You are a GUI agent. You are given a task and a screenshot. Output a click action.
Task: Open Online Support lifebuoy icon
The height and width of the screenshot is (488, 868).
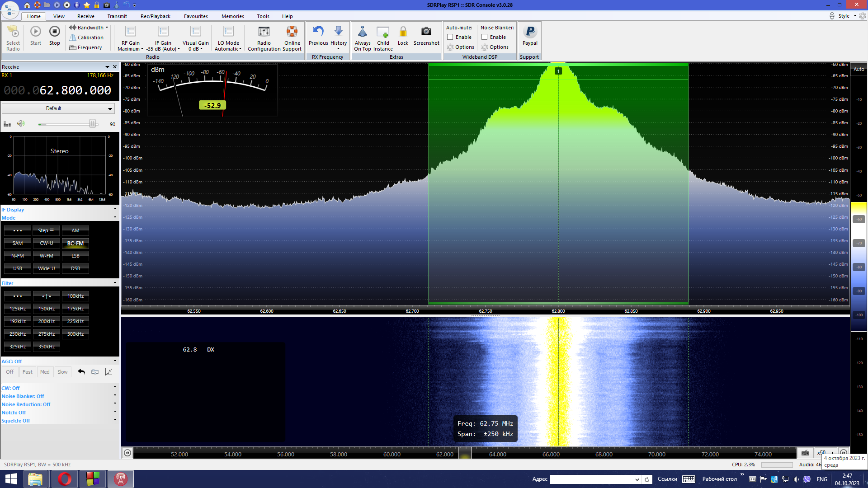click(x=292, y=32)
